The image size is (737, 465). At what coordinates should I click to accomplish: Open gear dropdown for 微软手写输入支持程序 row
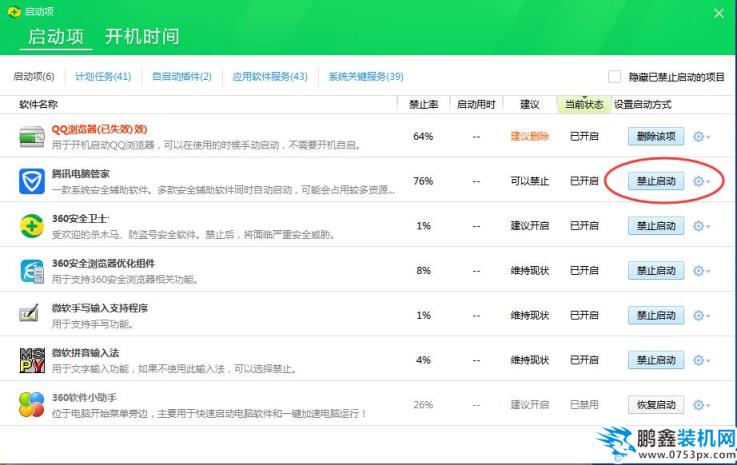pos(701,315)
